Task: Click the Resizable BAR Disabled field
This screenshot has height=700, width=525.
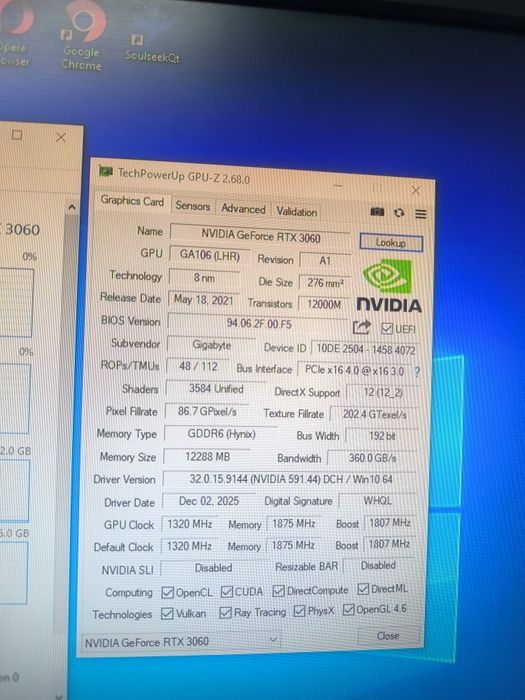Action: click(378, 565)
